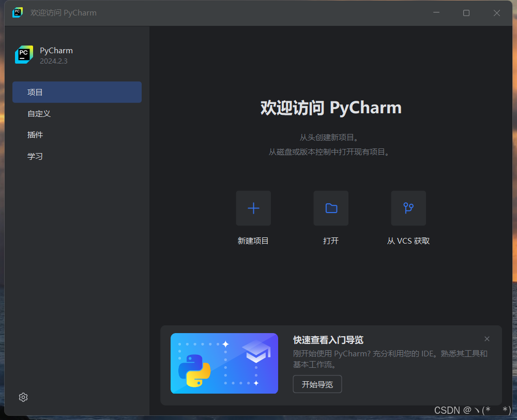Open settings via the gear icon

(x=23, y=397)
